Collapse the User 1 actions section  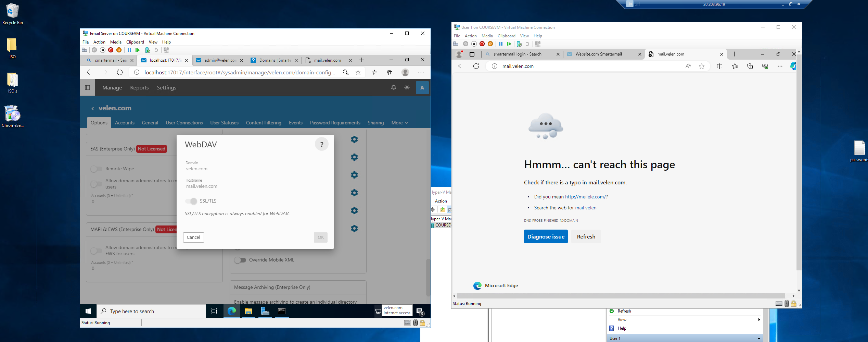click(759, 339)
